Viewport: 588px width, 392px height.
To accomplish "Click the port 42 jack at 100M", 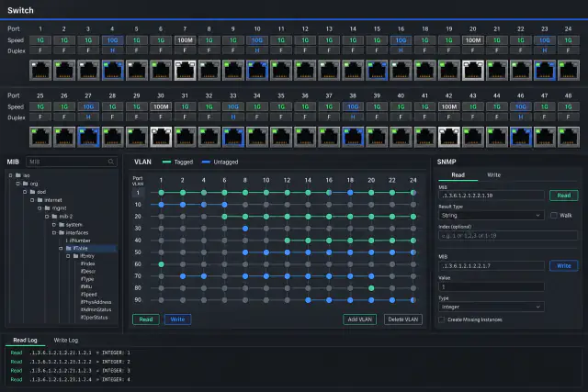I will click(449, 137).
